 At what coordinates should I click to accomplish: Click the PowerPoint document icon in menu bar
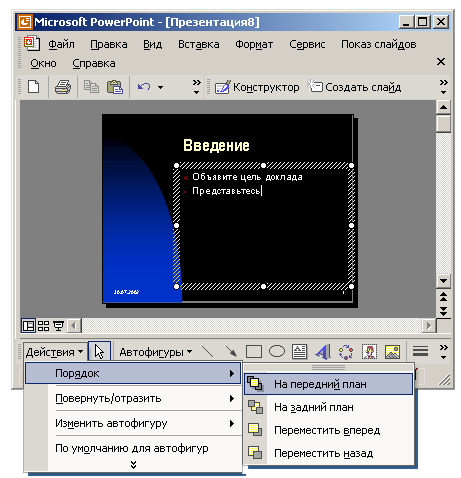[x=32, y=43]
